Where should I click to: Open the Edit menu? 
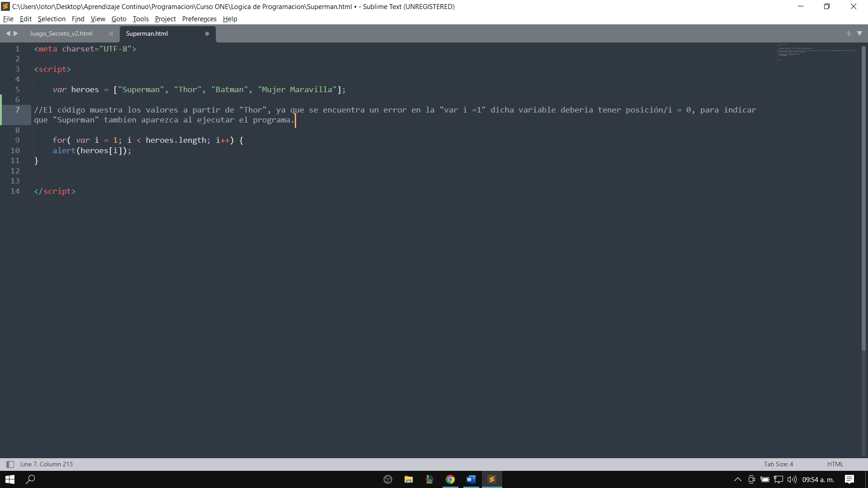26,19
